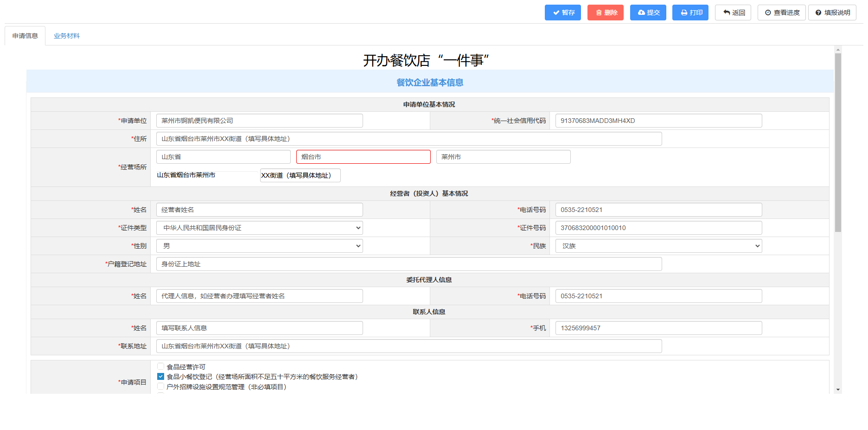Click the return arrow icon on 返回
The height and width of the screenshot is (430, 868).
click(x=727, y=13)
